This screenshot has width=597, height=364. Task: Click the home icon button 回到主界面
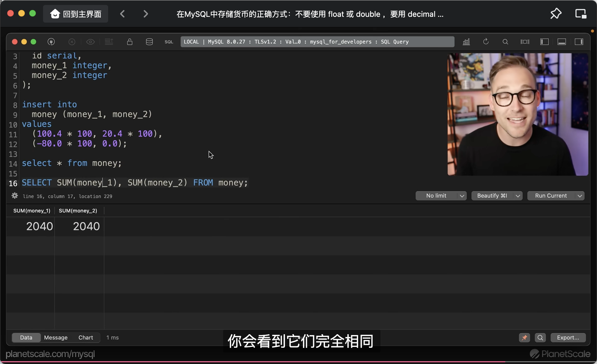coord(76,14)
